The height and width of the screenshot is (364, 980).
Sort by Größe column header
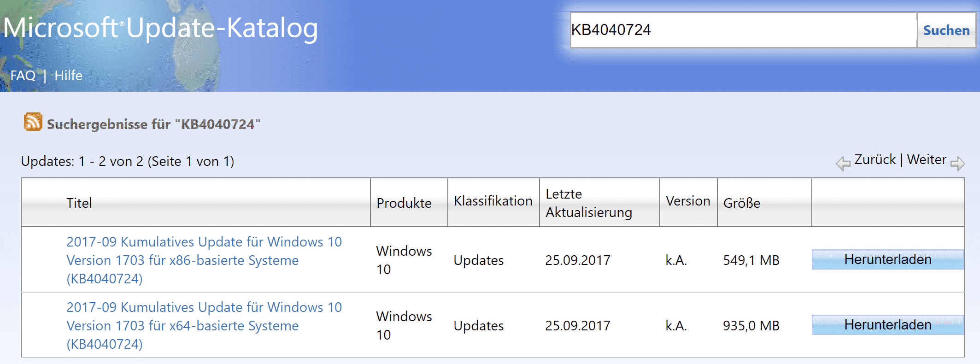(x=742, y=203)
